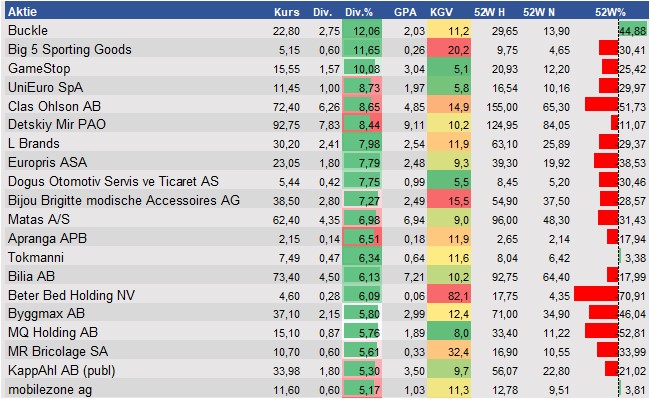The image size is (650, 399).
Task: Click the Beter Bed Holding NV name
Action: (71, 295)
